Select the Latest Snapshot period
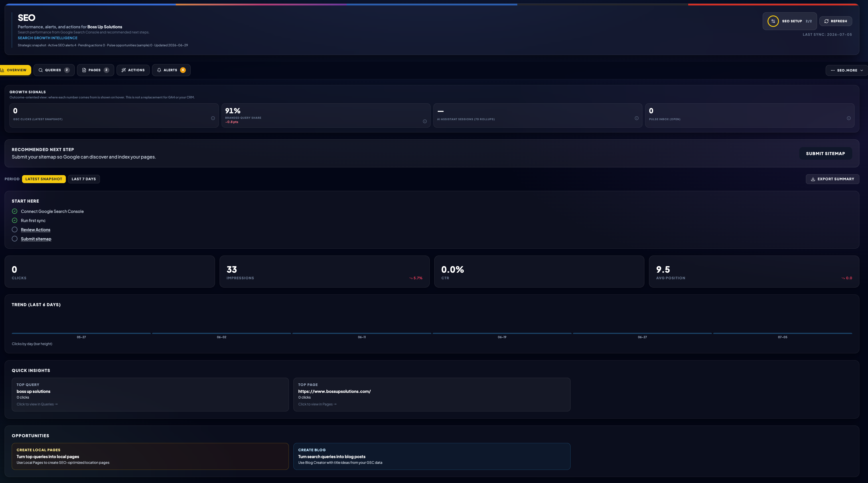Screen dimensions: 868x483 [x=44, y=179]
